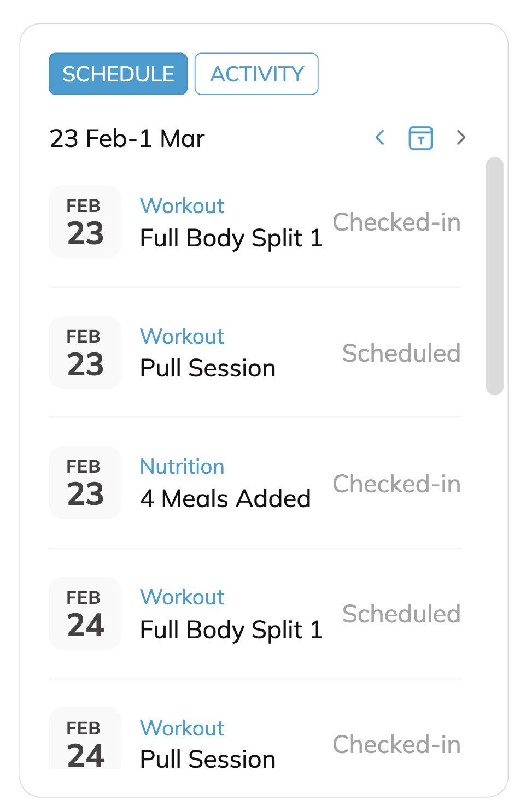
Task: Open Feb 24 Pull Session workout
Action: (x=208, y=759)
